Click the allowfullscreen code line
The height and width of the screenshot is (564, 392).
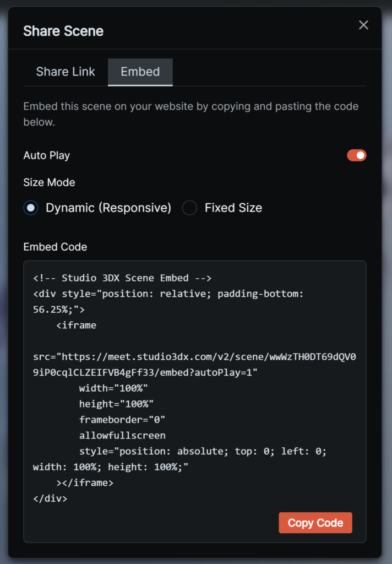point(122,435)
